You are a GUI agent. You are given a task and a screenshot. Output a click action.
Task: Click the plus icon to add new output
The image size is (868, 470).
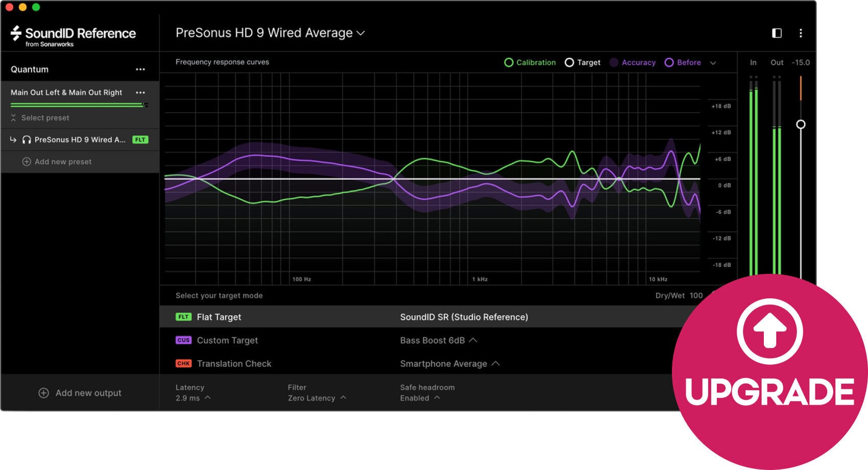pyautogui.click(x=43, y=393)
